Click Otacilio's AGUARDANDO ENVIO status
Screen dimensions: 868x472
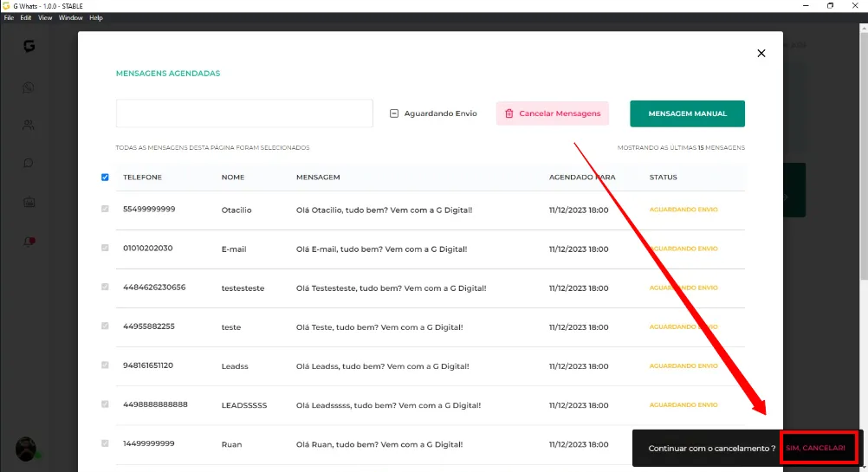click(683, 210)
